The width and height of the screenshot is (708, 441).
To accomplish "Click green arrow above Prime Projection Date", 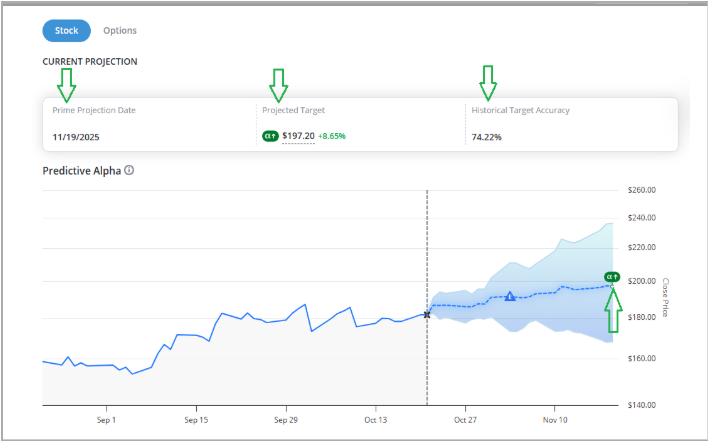I will click(66, 85).
